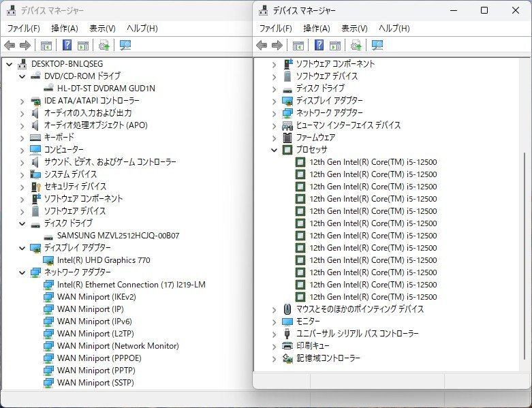Viewport: 532px width, 408px height.
Task: Open the 表示(V) menu in the right window
Action: 354,28
